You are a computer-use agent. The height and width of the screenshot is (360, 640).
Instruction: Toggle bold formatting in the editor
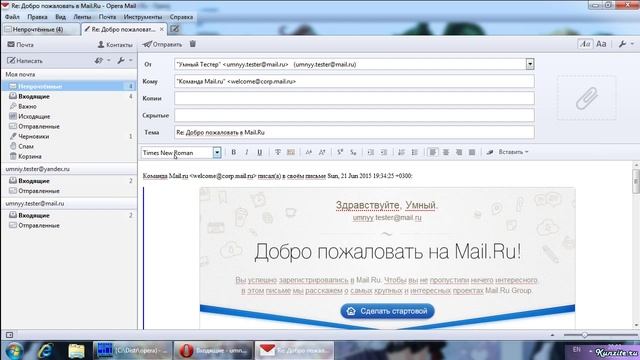[233, 152]
